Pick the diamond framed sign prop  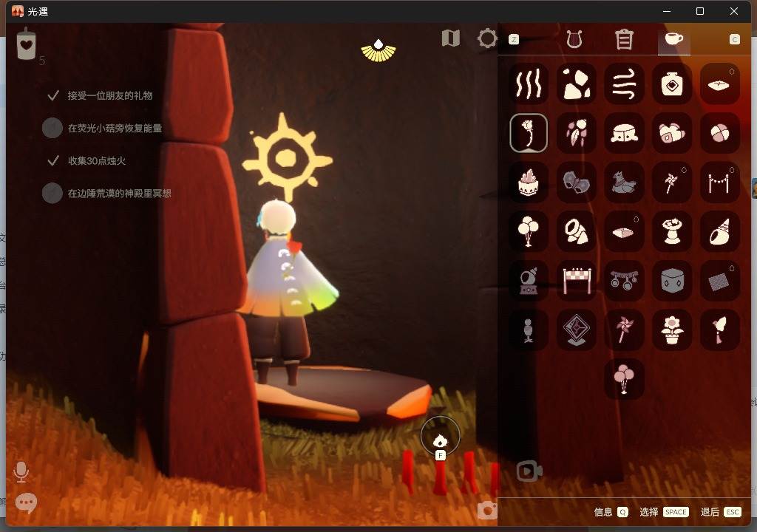tap(576, 330)
